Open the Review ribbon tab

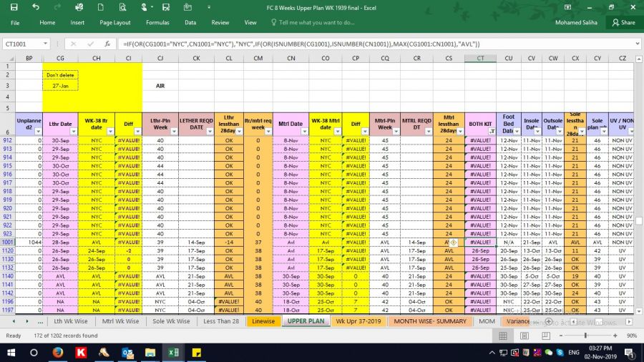coord(220,23)
